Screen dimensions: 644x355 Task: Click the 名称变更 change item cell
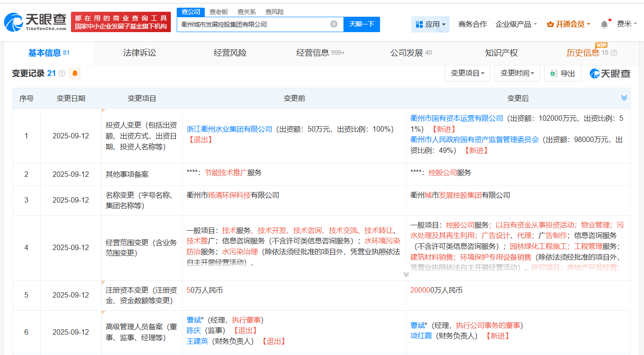[142, 200]
